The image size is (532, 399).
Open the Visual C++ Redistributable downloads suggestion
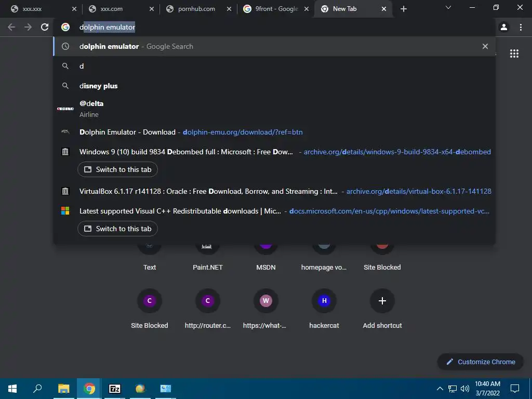pyautogui.click(x=274, y=211)
